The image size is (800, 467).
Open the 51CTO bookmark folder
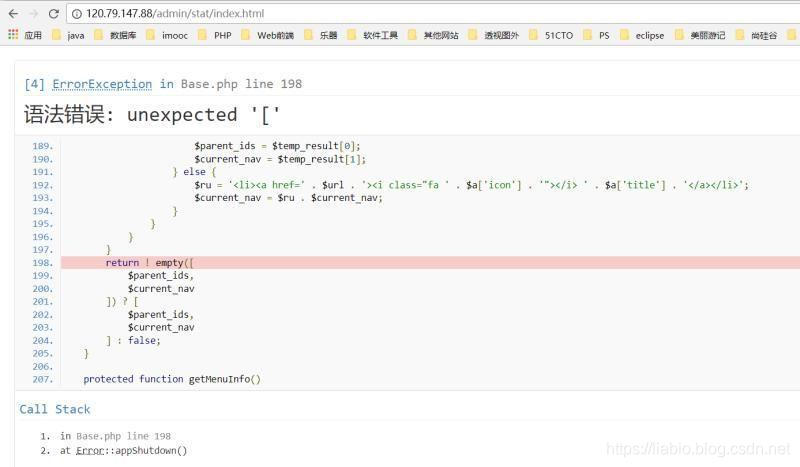click(552, 35)
